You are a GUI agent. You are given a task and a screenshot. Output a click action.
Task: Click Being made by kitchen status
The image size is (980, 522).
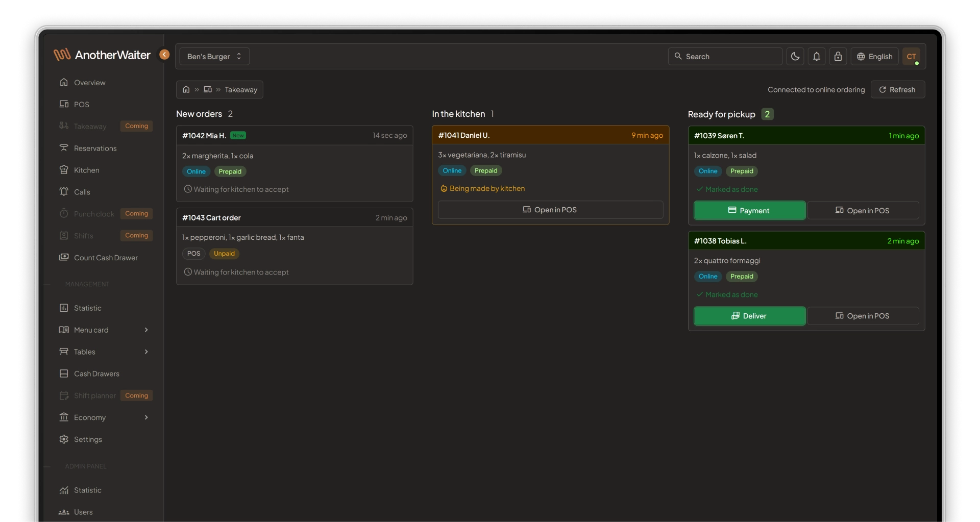pos(482,189)
